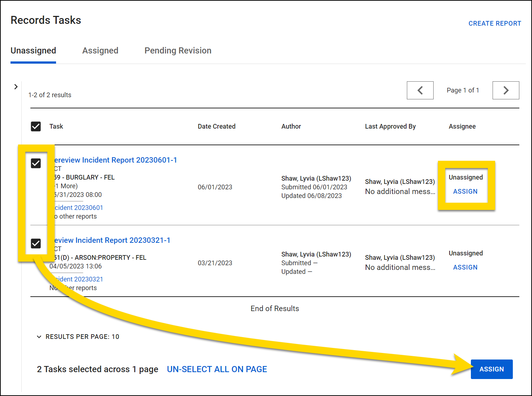Click the blue ASSIGN button
The image size is (532, 396).
coord(491,369)
